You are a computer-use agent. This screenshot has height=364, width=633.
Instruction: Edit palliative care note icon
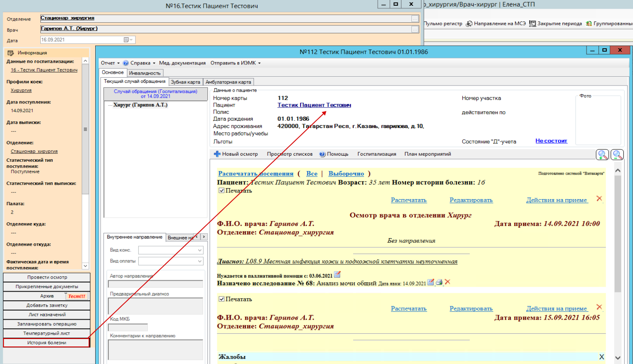337,275
